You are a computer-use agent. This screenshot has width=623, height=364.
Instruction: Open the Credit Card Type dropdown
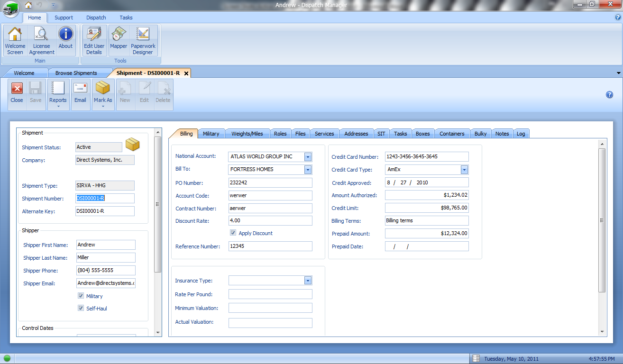tap(464, 170)
